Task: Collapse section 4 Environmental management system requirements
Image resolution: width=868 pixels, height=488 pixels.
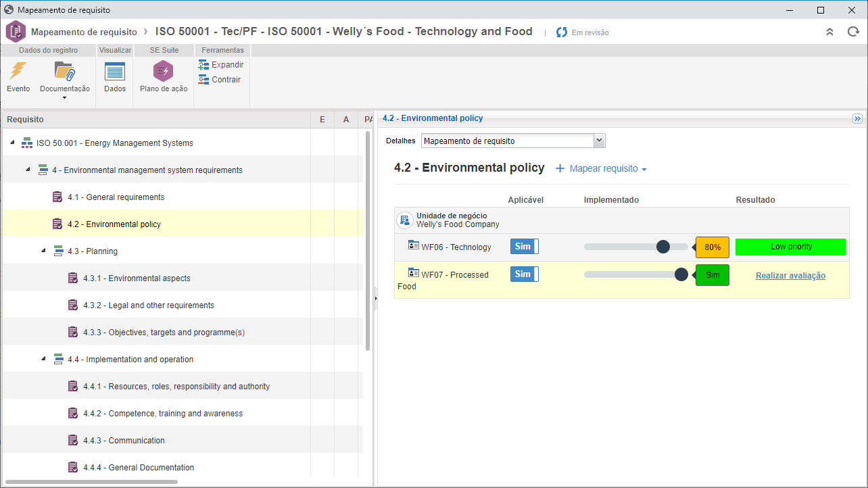Action: point(28,170)
